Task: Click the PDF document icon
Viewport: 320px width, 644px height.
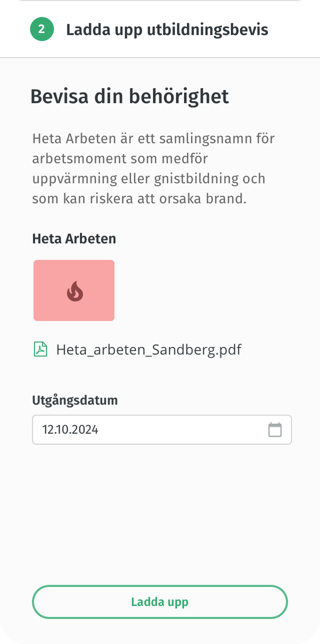Action: click(40, 349)
